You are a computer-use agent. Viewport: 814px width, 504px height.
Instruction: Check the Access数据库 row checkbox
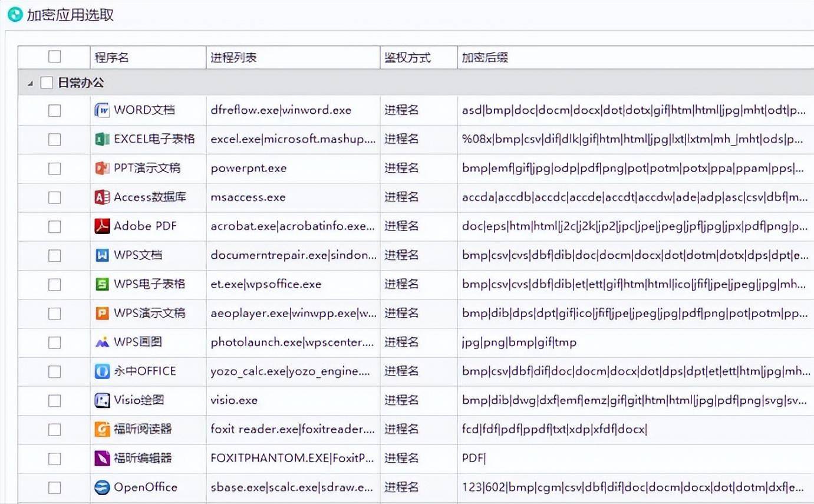point(54,197)
